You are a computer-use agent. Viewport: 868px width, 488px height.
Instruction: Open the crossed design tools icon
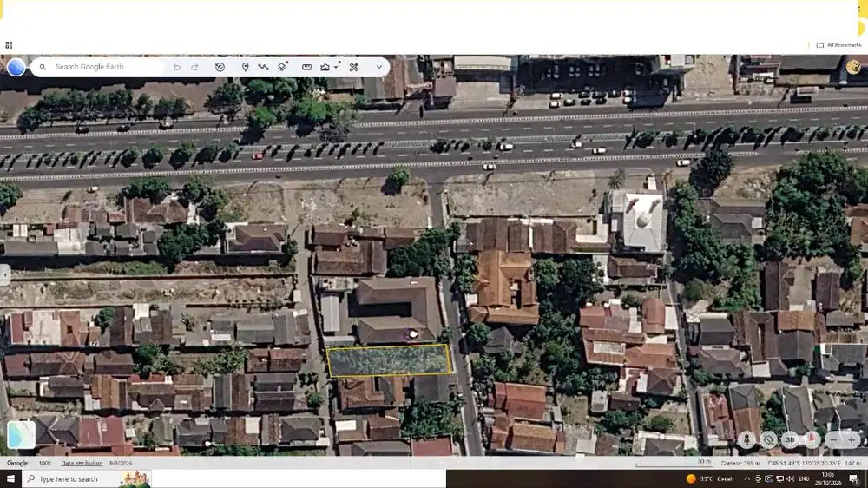point(354,67)
